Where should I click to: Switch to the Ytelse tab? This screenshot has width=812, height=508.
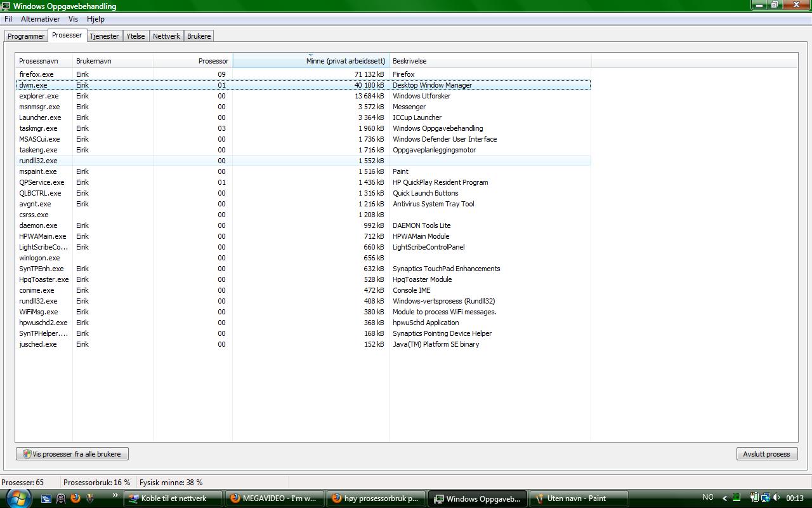pos(136,36)
